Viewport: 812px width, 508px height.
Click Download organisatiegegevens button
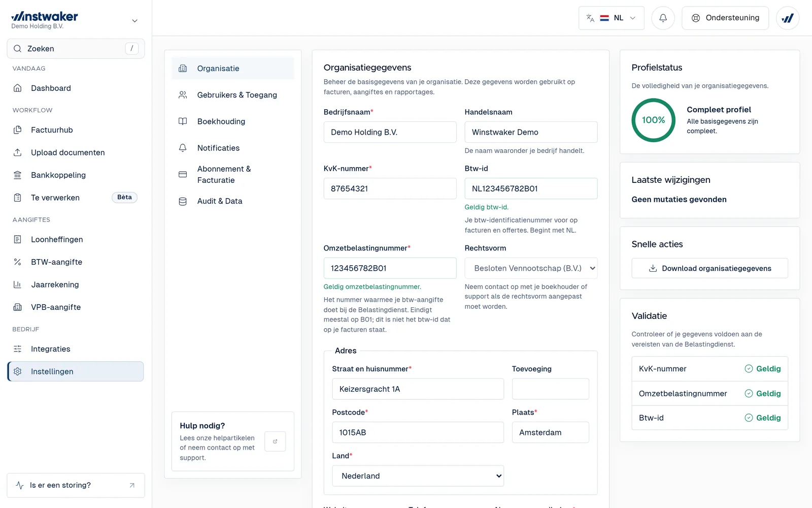709,268
